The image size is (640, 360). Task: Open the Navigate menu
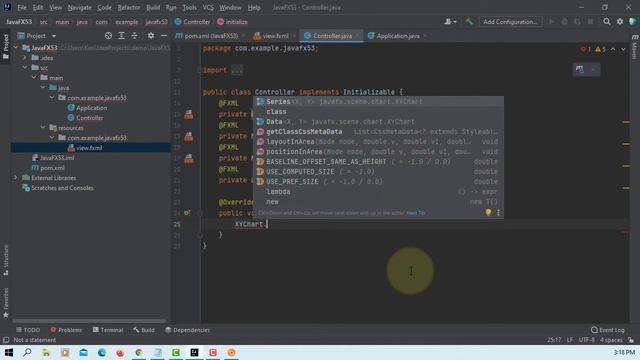coord(80,7)
